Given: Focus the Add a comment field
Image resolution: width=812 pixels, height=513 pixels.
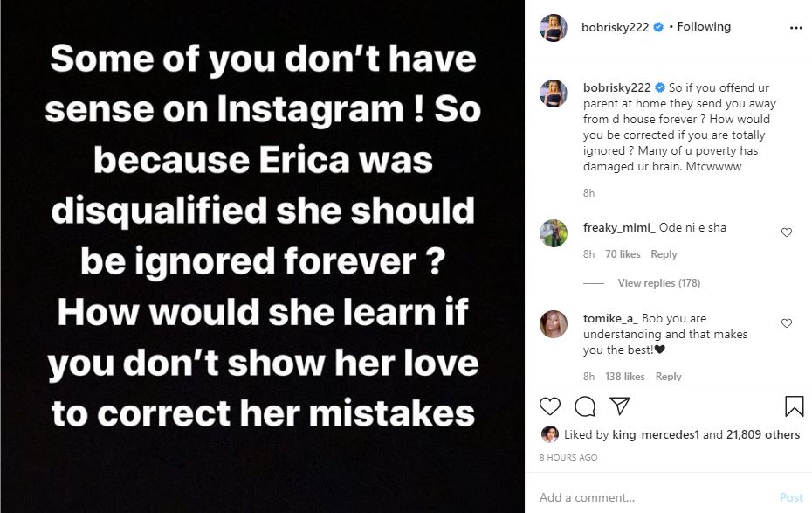Looking at the screenshot, I should (x=646, y=497).
